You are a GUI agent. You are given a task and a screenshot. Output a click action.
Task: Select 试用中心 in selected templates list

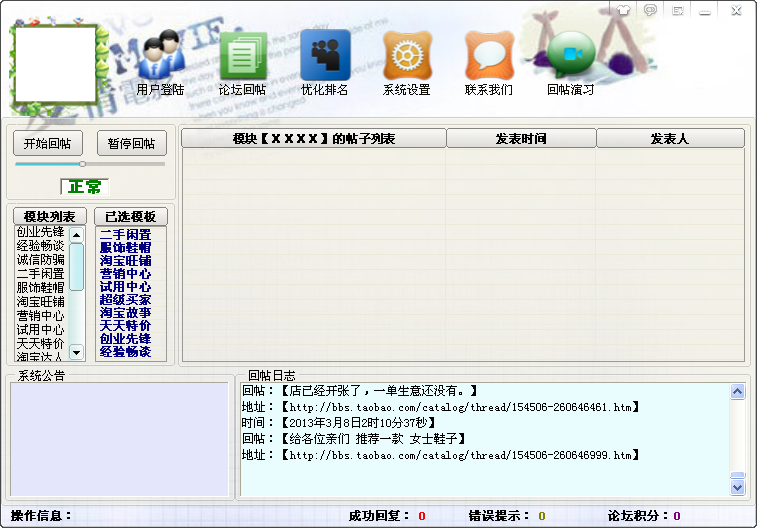(126, 287)
